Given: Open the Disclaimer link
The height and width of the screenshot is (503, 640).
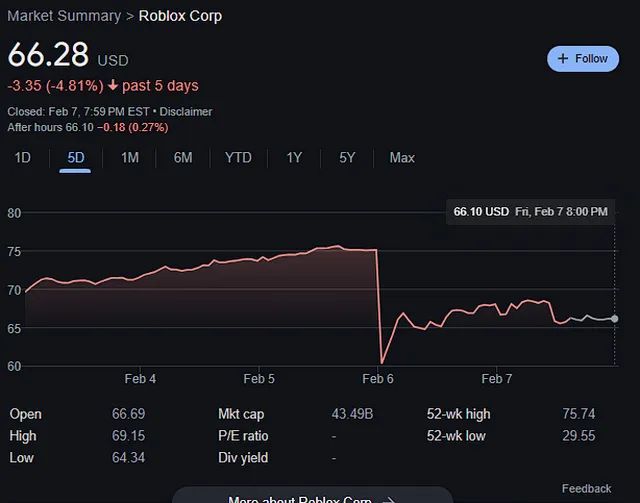Looking at the screenshot, I should tap(186, 111).
